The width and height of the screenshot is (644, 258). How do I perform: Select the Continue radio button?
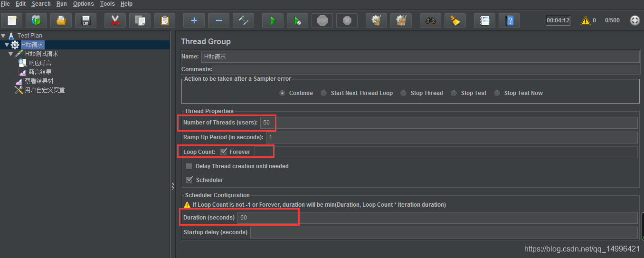click(x=283, y=93)
